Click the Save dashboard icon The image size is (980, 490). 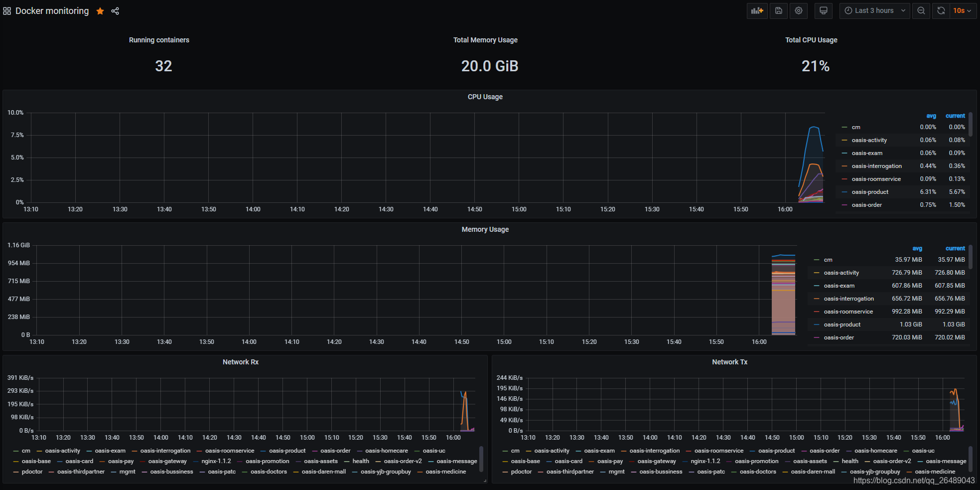pyautogui.click(x=779, y=10)
